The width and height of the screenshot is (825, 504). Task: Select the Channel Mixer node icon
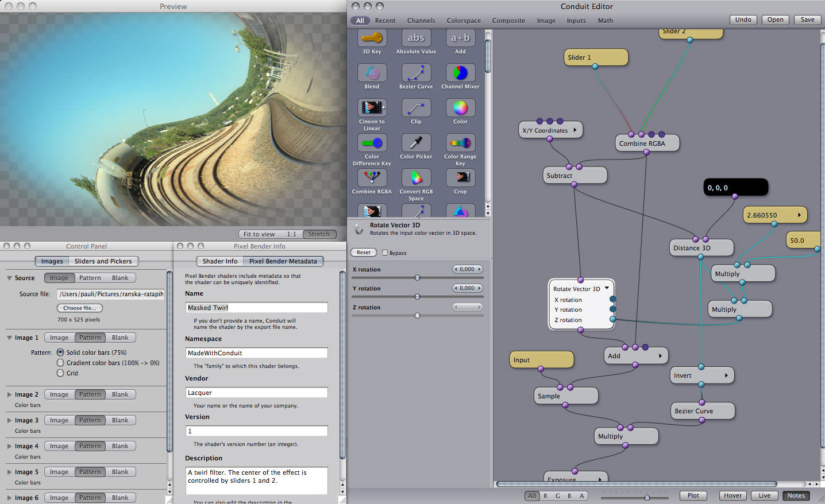pos(460,73)
